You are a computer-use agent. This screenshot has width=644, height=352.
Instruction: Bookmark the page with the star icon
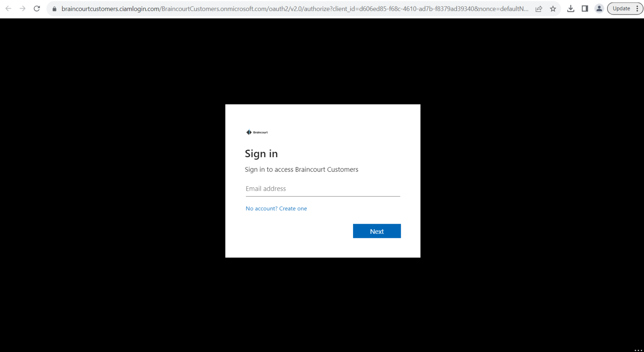(x=553, y=8)
